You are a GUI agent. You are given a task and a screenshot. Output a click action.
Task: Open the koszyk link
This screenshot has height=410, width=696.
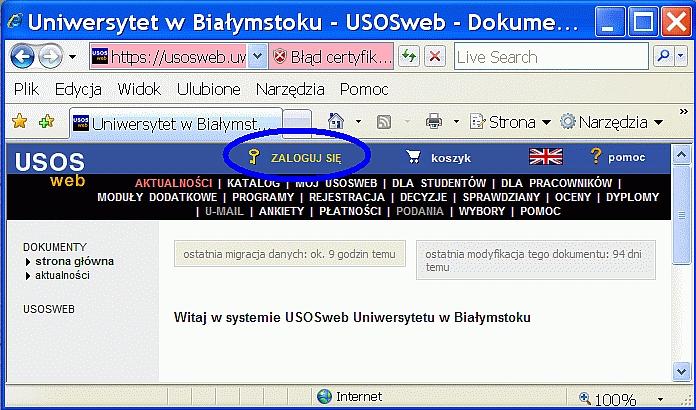point(451,158)
